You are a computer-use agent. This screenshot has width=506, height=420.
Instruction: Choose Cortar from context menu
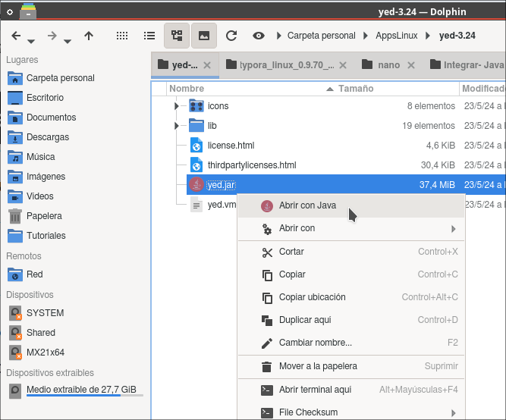(x=351, y=252)
